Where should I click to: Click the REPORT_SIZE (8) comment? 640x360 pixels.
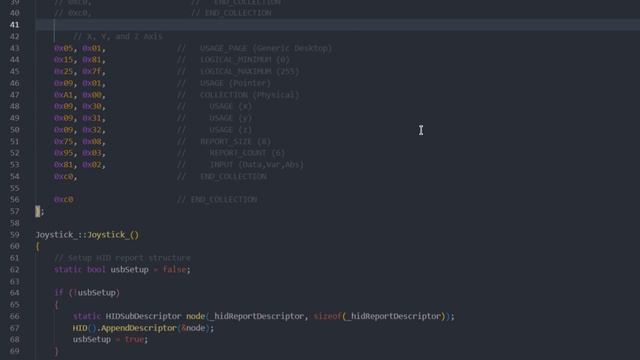click(x=236, y=142)
